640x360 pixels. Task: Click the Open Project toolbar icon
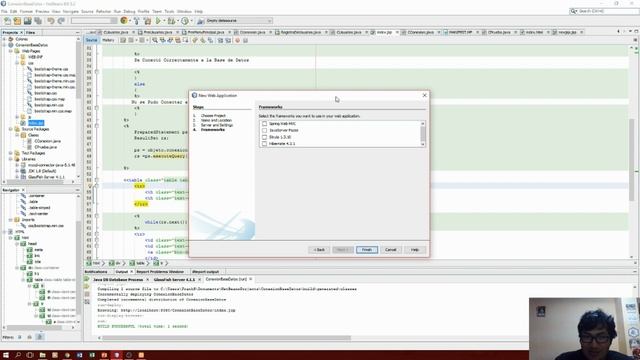[x=27, y=21]
